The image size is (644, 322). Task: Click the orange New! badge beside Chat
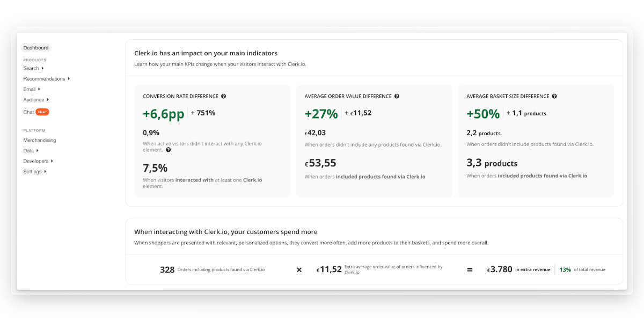(42, 112)
